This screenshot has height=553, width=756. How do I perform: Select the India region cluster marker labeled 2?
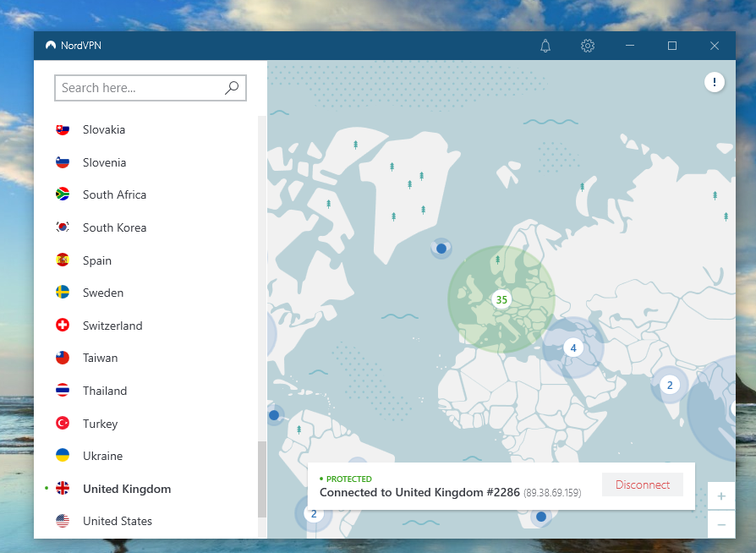(x=670, y=385)
